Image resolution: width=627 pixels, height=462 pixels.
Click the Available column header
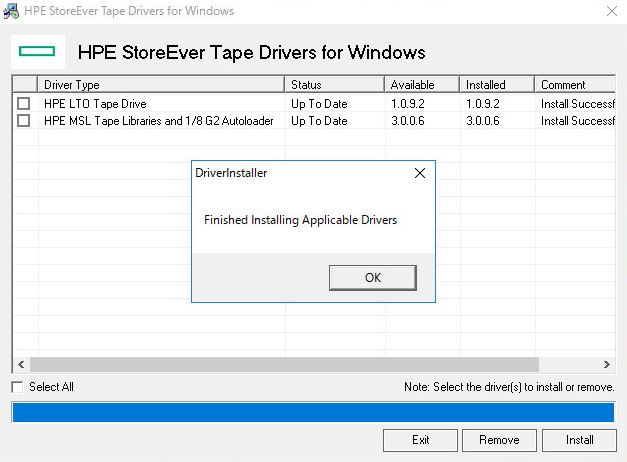[422, 84]
